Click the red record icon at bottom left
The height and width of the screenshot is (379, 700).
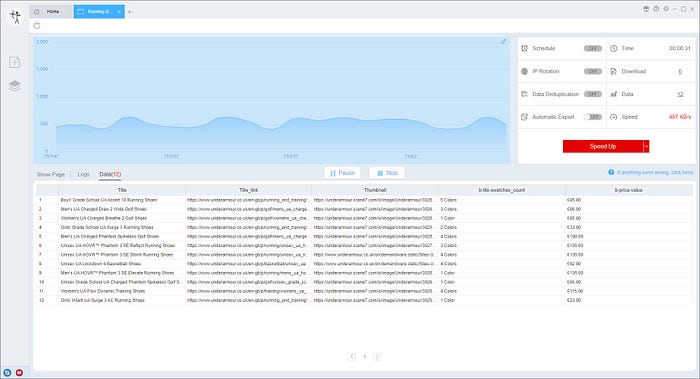(19, 372)
